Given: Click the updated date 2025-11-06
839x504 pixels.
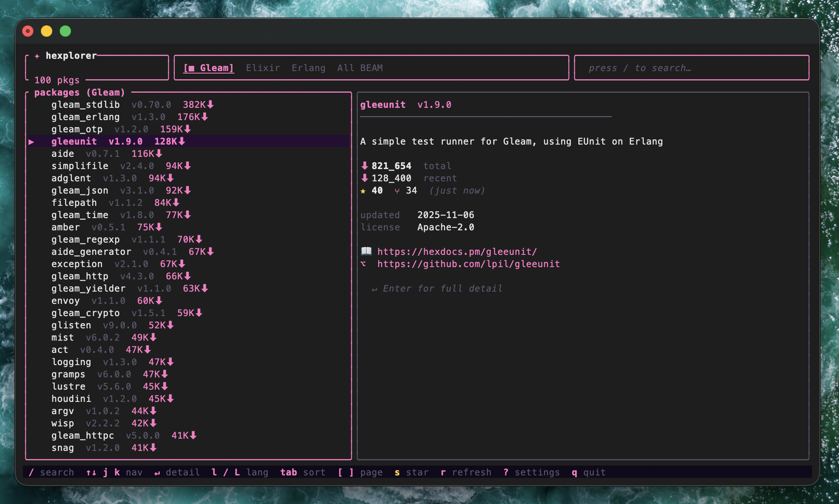Looking at the screenshot, I should coord(446,215).
